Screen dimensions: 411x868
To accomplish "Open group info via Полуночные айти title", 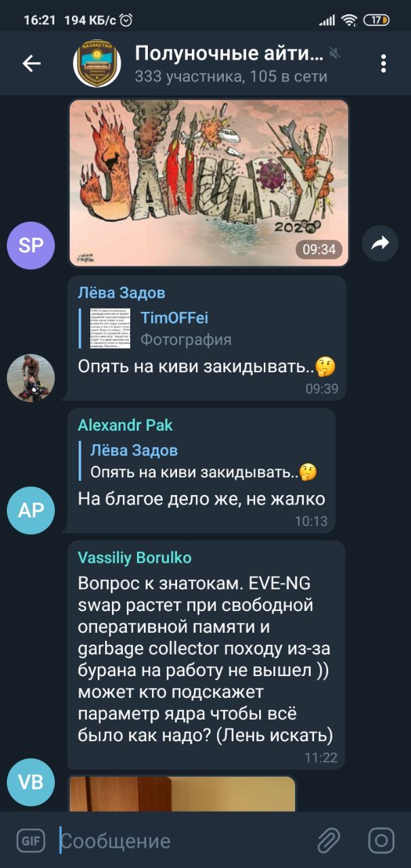I will tap(229, 53).
